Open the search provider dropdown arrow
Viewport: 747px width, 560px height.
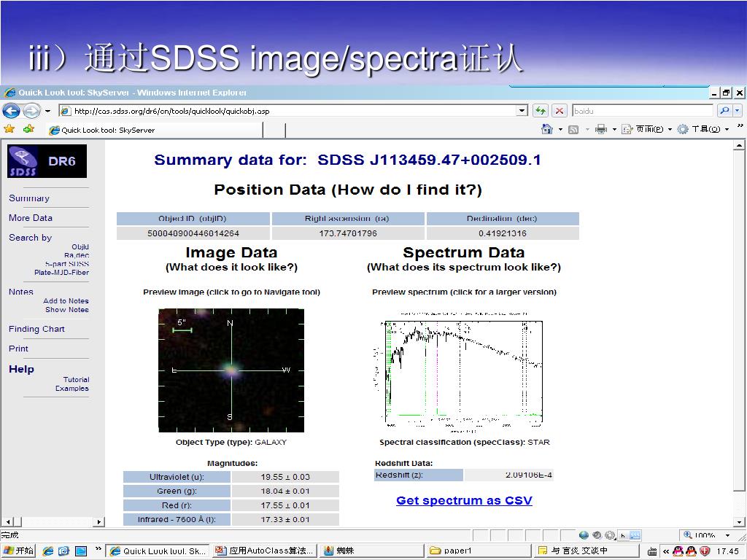pyautogui.click(x=738, y=111)
